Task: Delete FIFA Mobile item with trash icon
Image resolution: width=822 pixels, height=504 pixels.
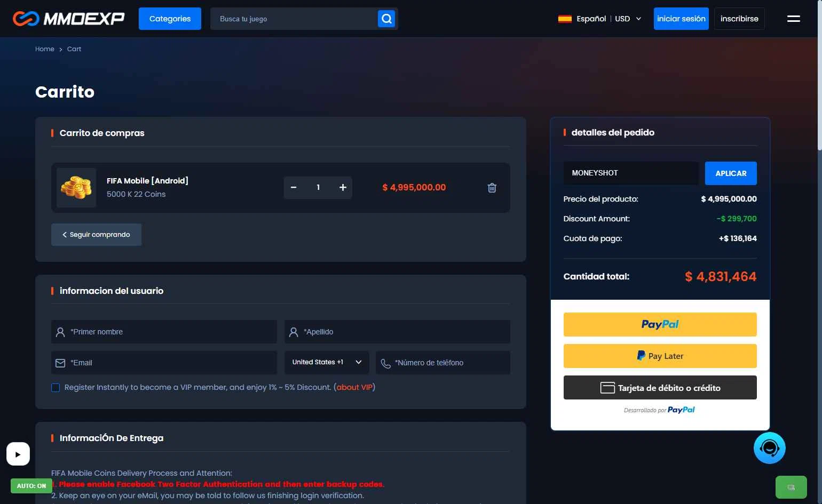Action: [x=492, y=188]
